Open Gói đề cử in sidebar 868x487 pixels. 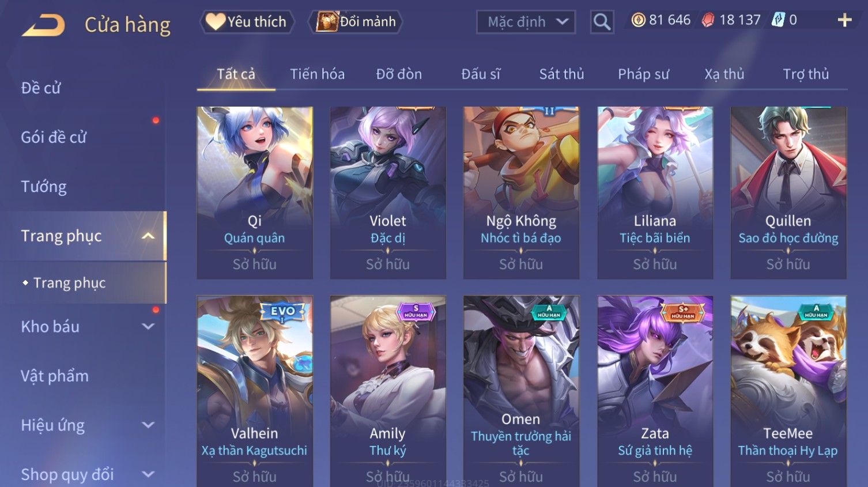click(54, 137)
